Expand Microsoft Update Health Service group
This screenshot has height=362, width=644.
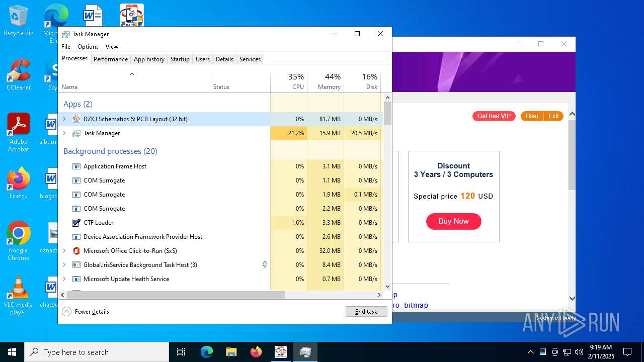pos(64,279)
